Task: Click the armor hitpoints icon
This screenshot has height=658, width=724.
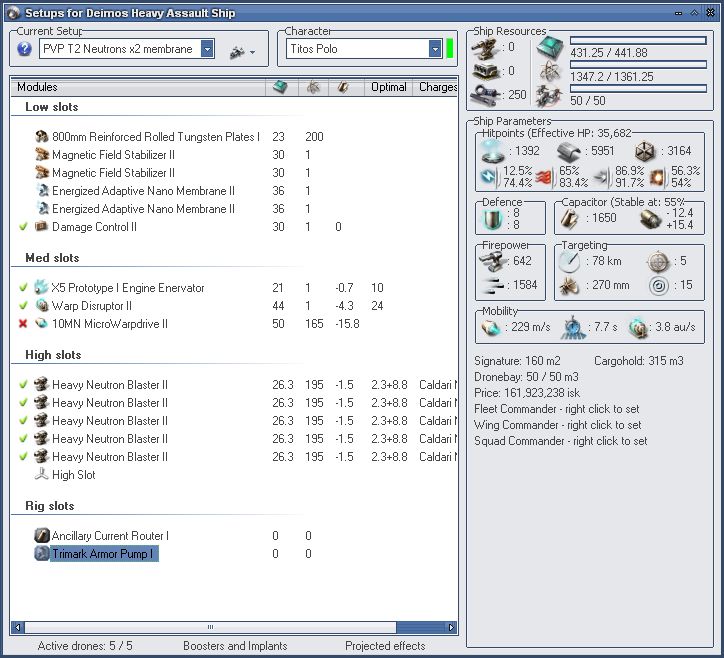Action: (568, 151)
